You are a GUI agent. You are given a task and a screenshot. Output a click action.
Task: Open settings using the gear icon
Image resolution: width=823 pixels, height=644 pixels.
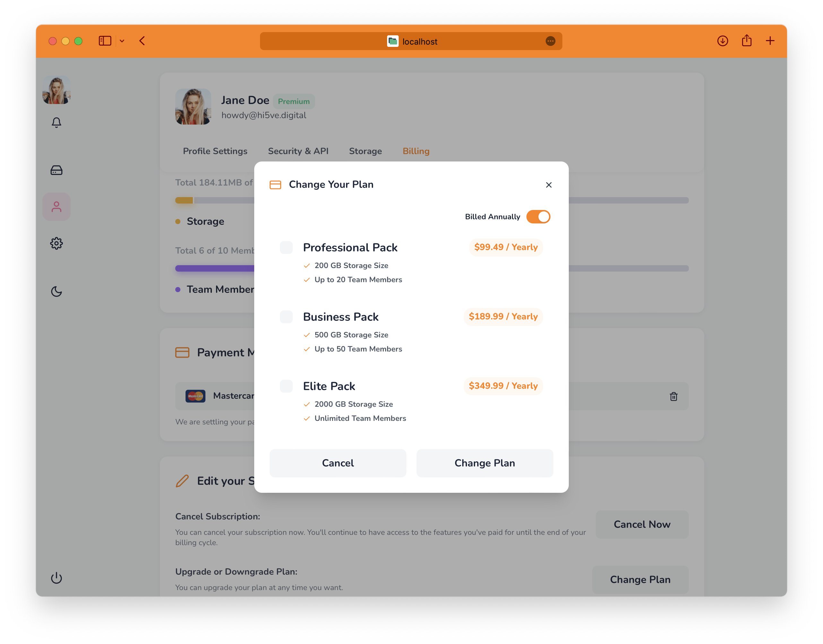(56, 243)
